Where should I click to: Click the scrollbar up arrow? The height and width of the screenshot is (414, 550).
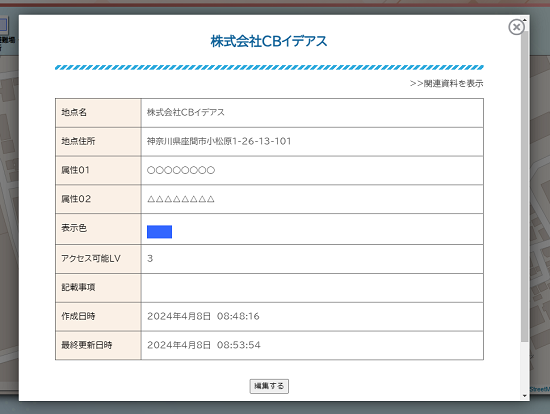[524, 20]
